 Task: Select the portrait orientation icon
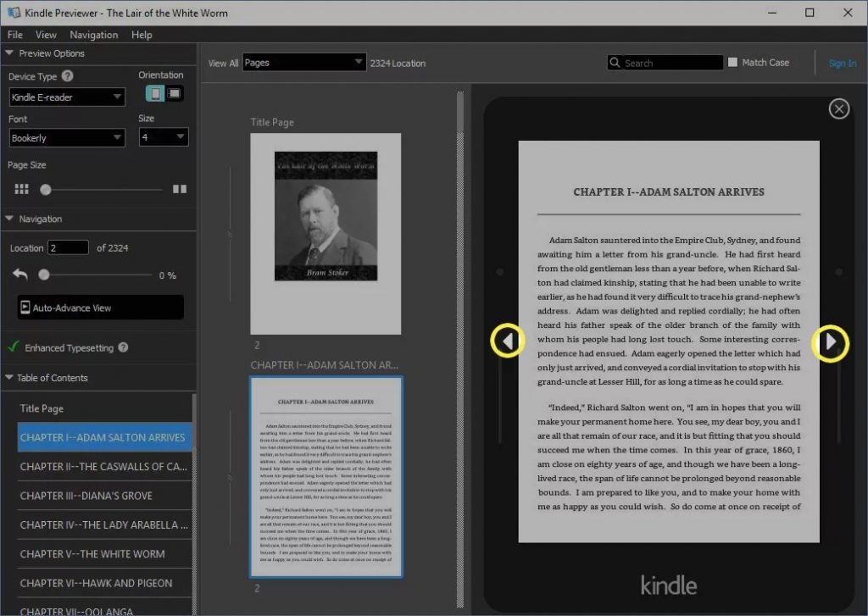coord(155,93)
